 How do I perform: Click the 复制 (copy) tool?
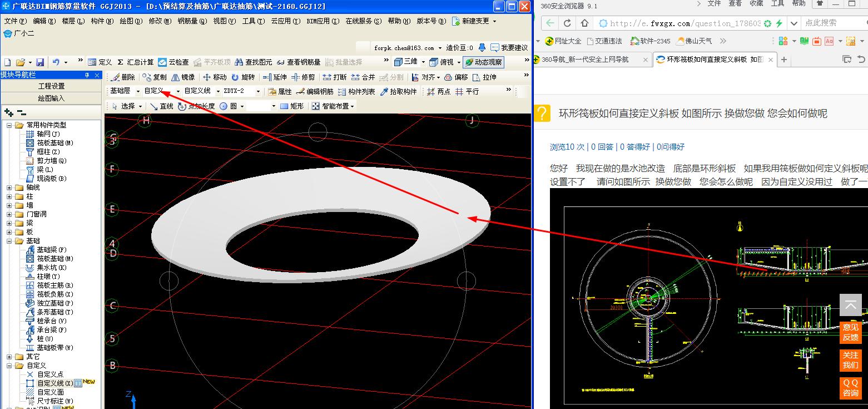pos(155,77)
